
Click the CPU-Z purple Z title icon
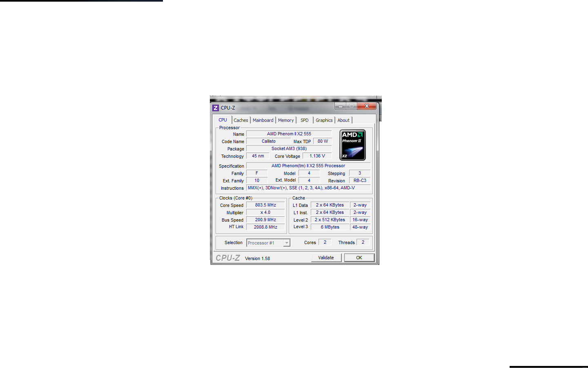click(216, 108)
